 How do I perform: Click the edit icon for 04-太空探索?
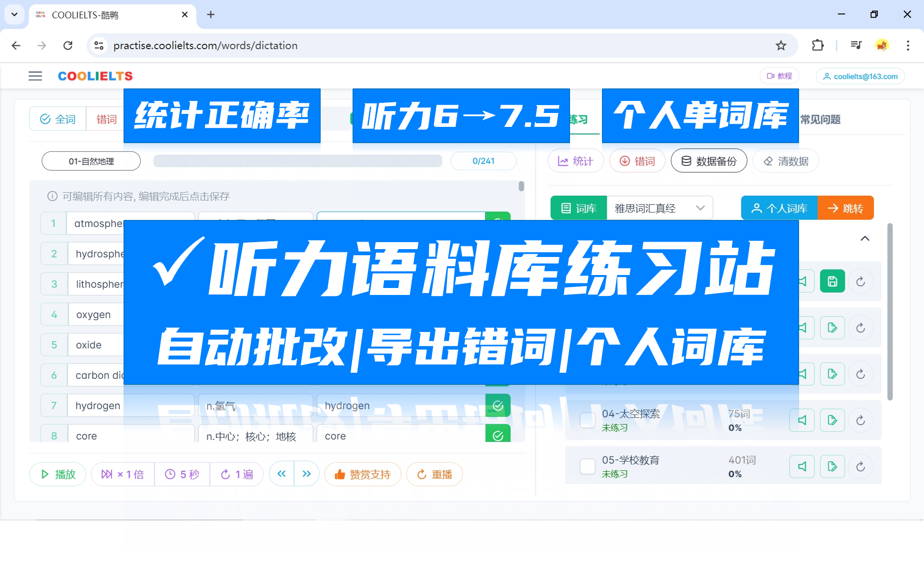832,420
